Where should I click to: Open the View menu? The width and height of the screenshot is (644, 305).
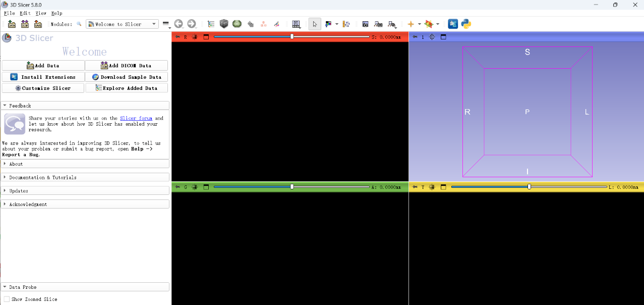(x=41, y=13)
